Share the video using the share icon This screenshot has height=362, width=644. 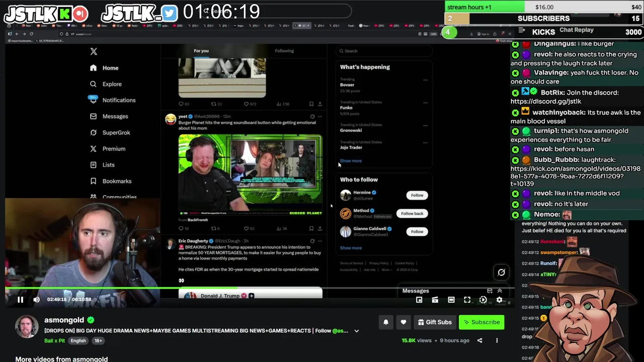pos(479,340)
